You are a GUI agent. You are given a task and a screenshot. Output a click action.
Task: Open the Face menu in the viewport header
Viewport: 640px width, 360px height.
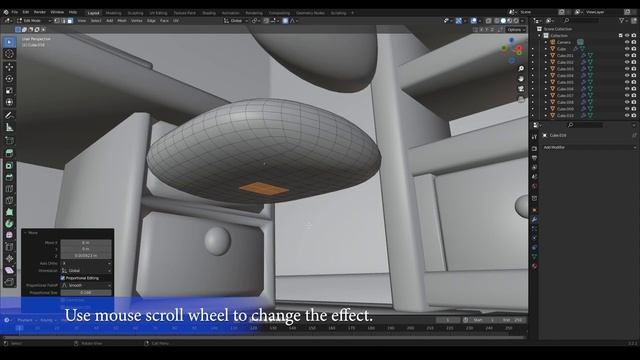pos(164,20)
